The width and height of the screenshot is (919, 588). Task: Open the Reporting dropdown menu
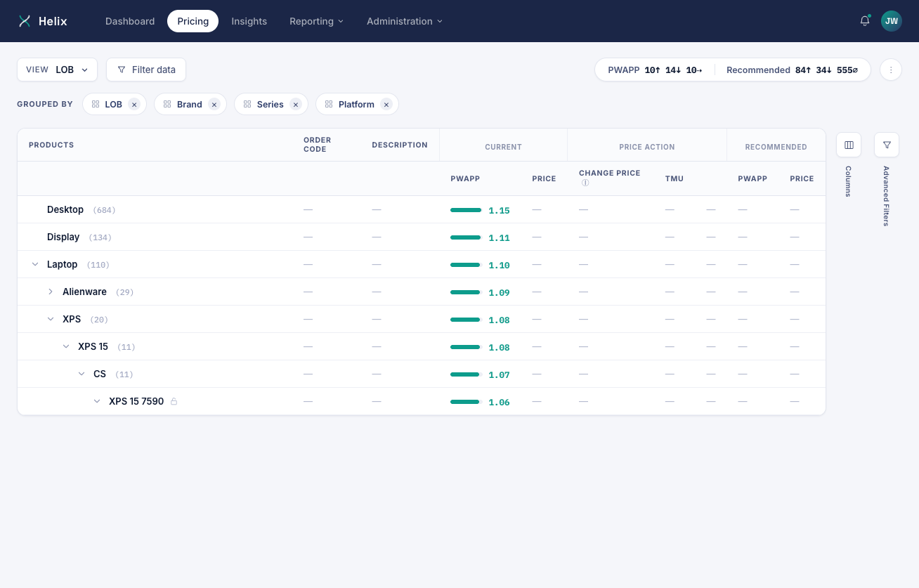point(317,21)
